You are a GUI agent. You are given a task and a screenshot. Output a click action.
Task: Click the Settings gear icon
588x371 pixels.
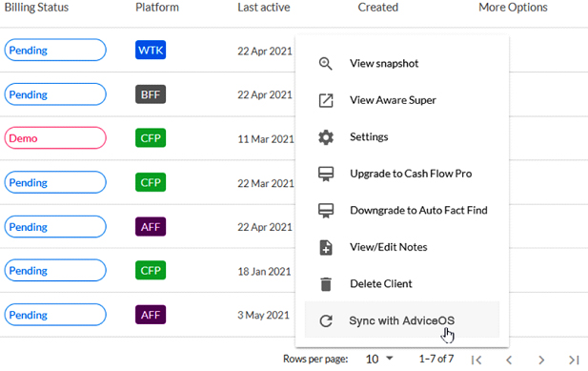(x=326, y=137)
